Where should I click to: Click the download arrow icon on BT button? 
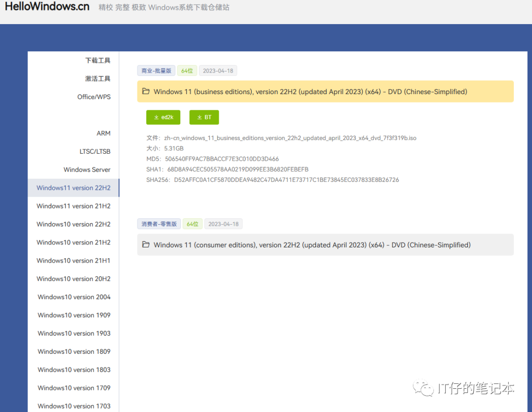click(199, 117)
